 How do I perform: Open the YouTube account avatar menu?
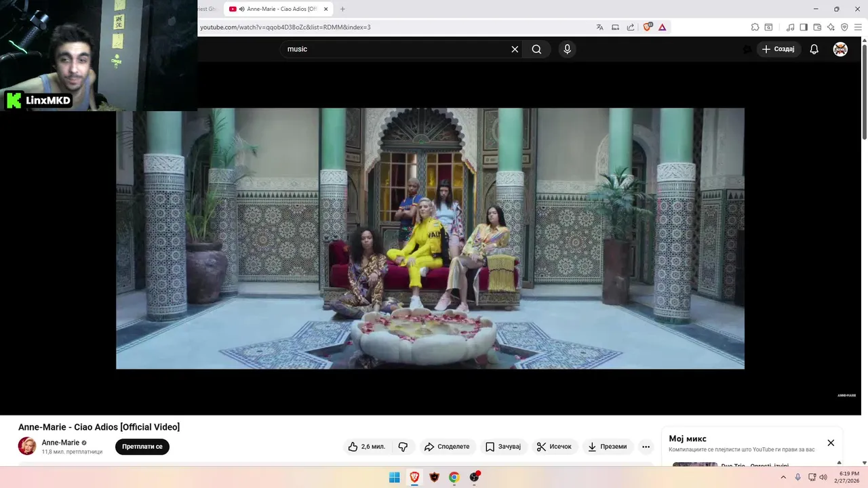coord(840,49)
